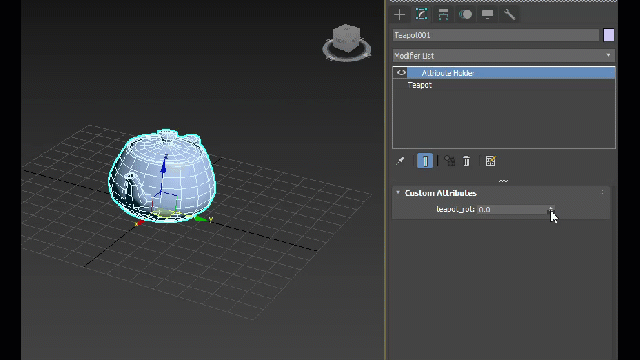Open the Display panel tab

(x=487, y=15)
